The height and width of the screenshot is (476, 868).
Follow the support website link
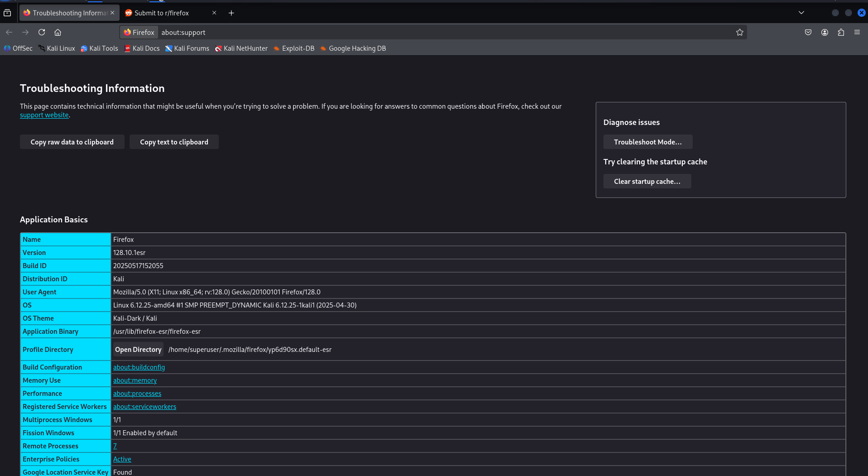[44, 115]
